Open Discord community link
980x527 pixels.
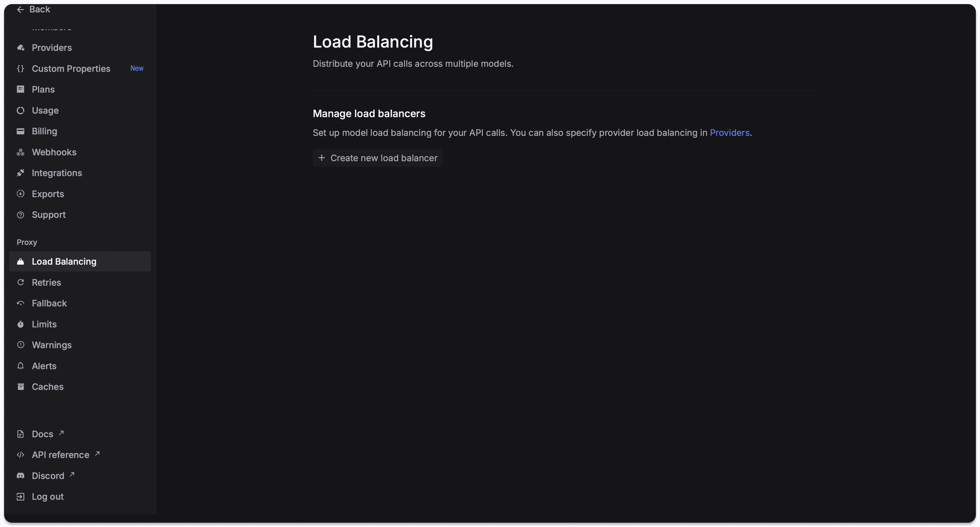80,476
